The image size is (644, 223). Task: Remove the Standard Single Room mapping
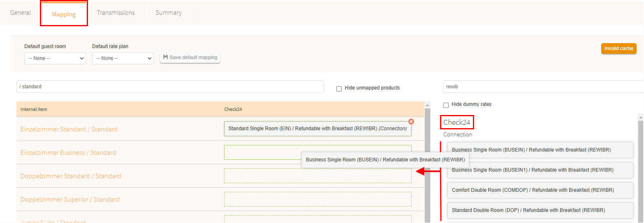pos(411,122)
